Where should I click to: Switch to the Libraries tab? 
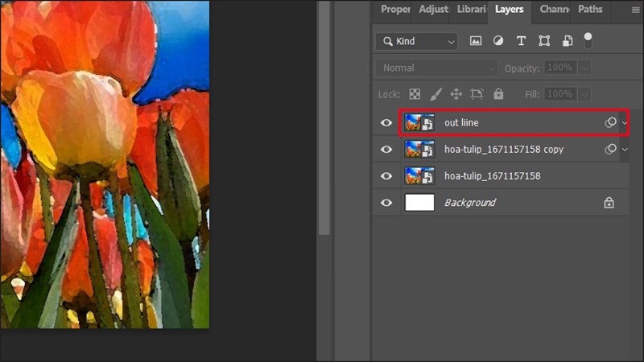(x=472, y=9)
